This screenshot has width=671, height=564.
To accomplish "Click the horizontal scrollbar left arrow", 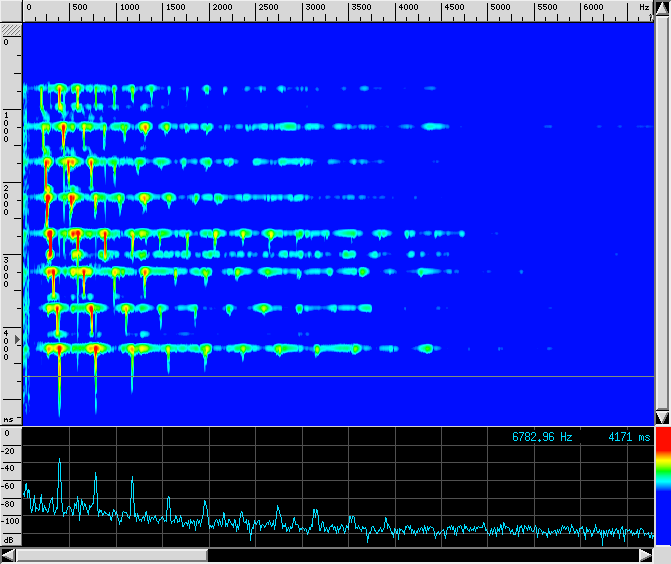I will tap(9, 554).
